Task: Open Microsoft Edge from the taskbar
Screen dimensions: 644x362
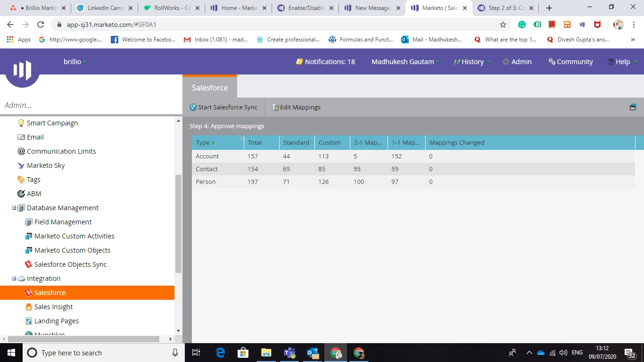Action: click(x=220, y=353)
